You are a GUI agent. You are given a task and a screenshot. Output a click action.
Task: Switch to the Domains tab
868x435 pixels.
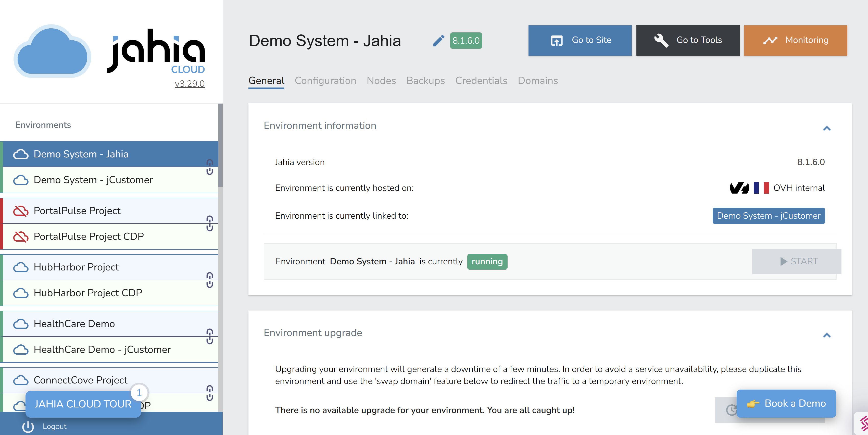[538, 81]
